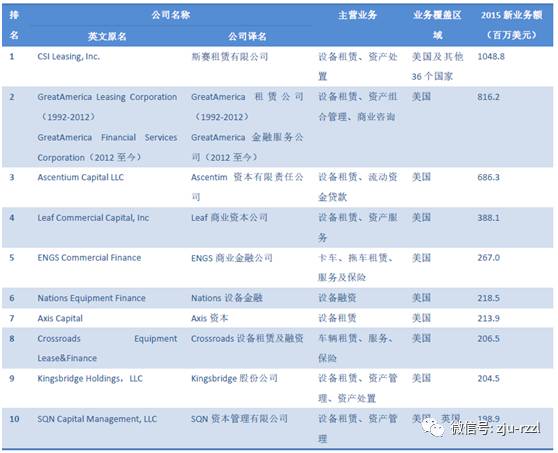Click the 英文原名 sub-header

point(107,36)
